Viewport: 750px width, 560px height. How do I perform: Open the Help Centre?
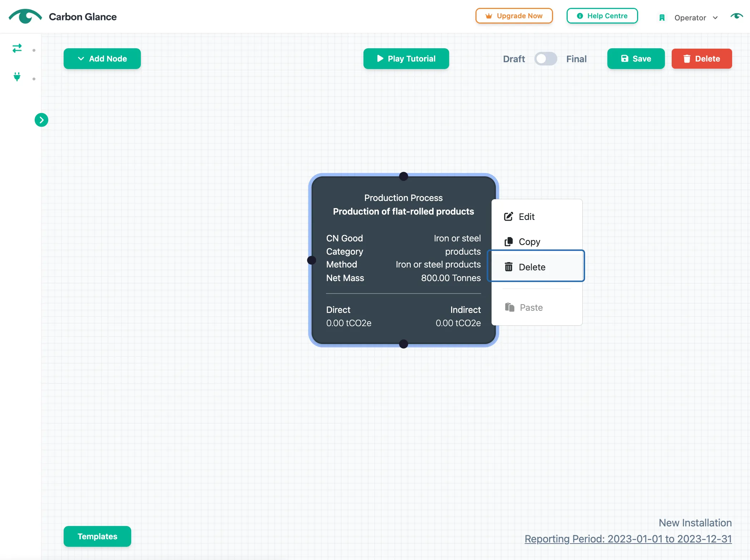[x=602, y=16]
